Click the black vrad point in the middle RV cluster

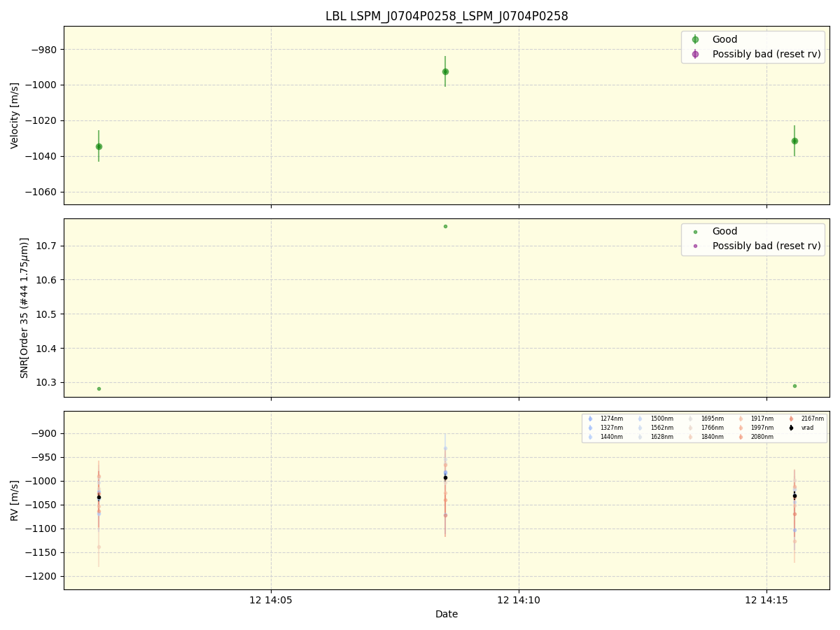click(445, 477)
